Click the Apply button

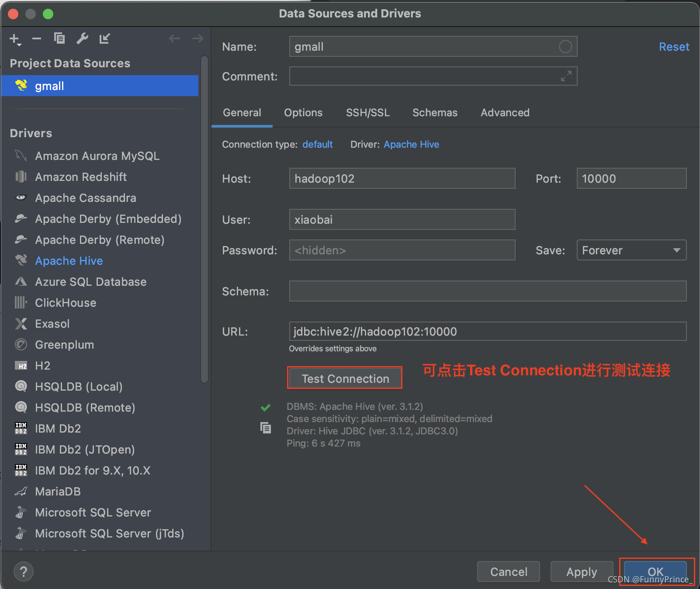pos(582,572)
